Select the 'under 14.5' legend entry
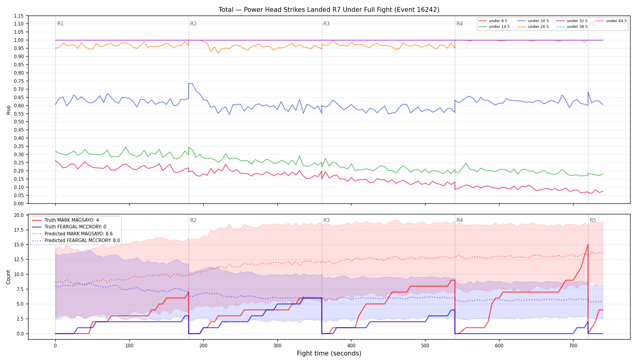Viewport: 637px width, 364px height. coord(494,27)
